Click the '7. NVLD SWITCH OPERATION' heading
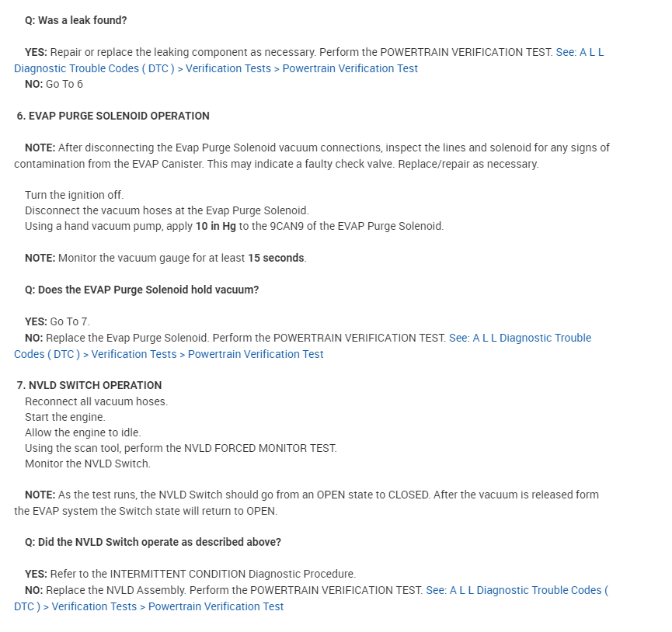The image size is (672, 632). pyautogui.click(x=89, y=385)
